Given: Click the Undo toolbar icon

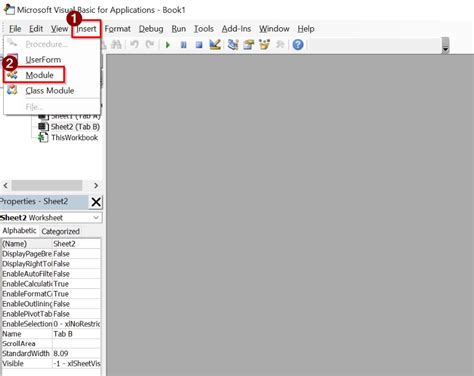Looking at the screenshot, I should pos(134,44).
